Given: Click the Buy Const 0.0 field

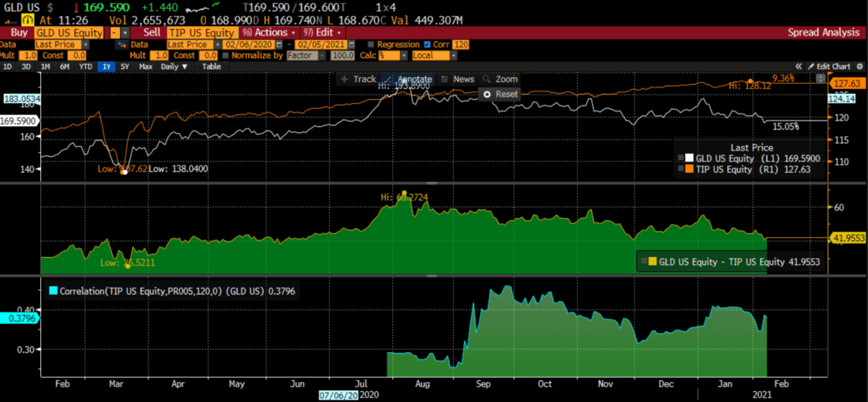Looking at the screenshot, I should pos(79,55).
